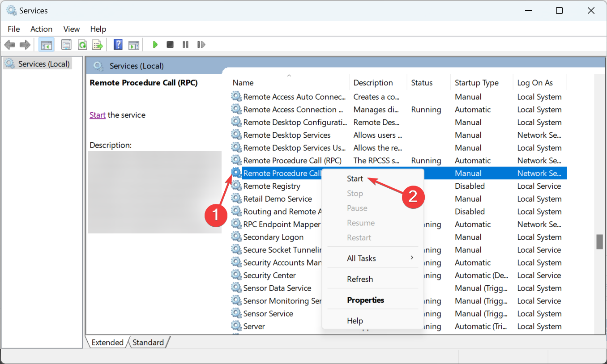Click the vertical scrollbar thumb of services list
Viewport: 607px width, 364px height.
[599, 241]
